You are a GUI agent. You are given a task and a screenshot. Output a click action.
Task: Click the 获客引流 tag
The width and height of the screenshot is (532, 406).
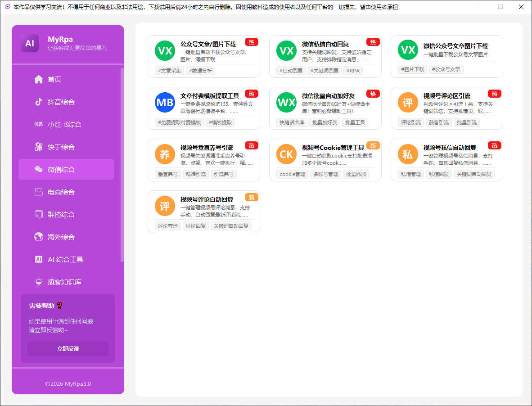(439, 122)
